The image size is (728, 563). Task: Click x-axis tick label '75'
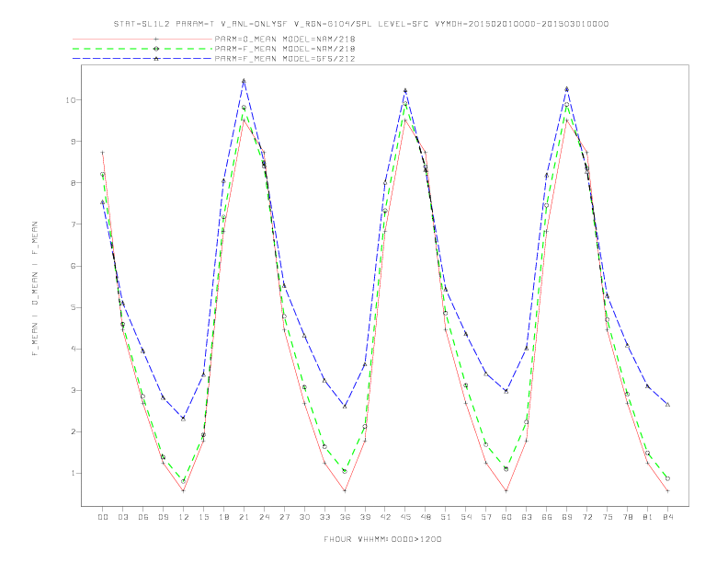[608, 517]
